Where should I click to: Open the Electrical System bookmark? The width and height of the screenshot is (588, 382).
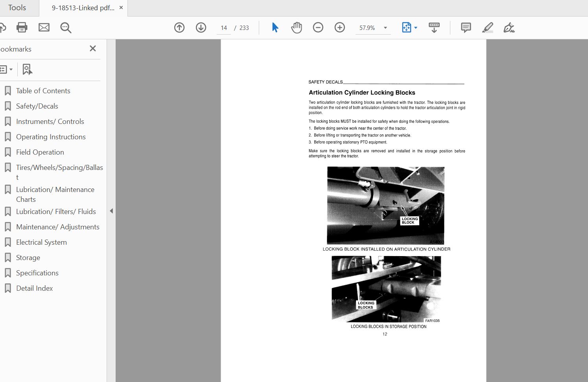pyautogui.click(x=41, y=242)
